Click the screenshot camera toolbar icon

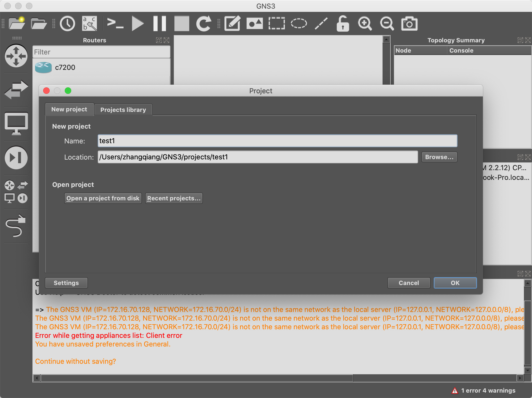point(409,23)
